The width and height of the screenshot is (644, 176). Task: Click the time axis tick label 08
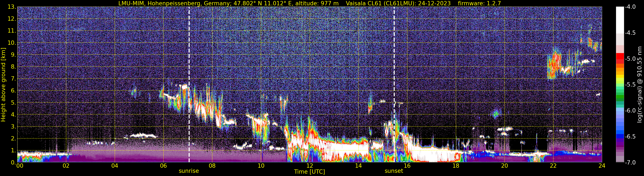pyautogui.click(x=212, y=166)
